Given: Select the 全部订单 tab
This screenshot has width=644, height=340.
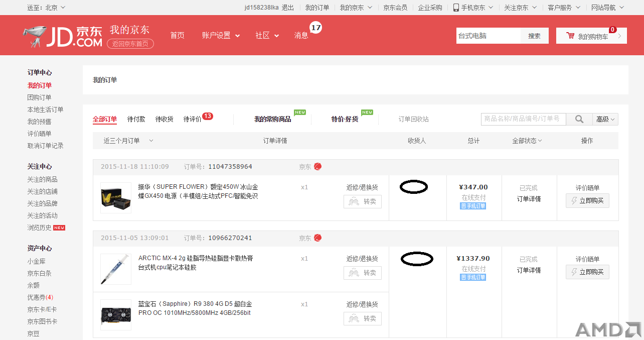Looking at the screenshot, I should click(105, 119).
